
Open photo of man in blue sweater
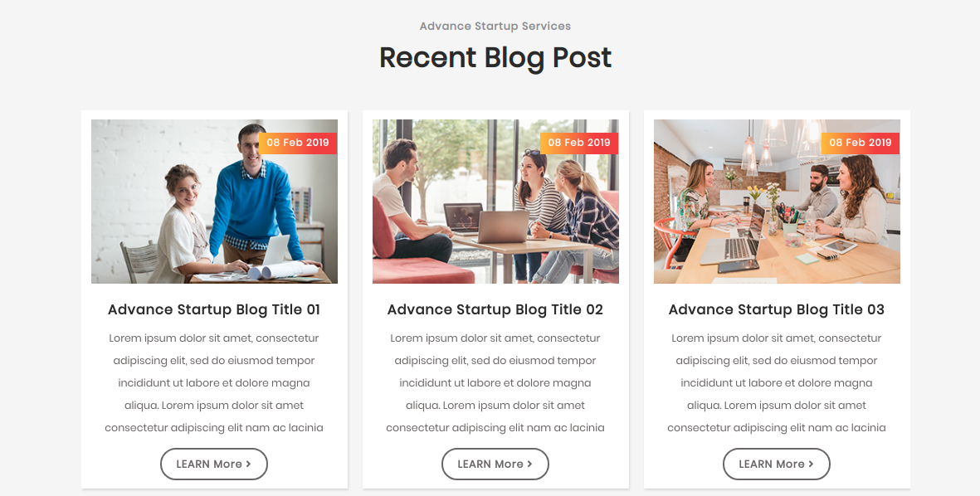point(214,202)
